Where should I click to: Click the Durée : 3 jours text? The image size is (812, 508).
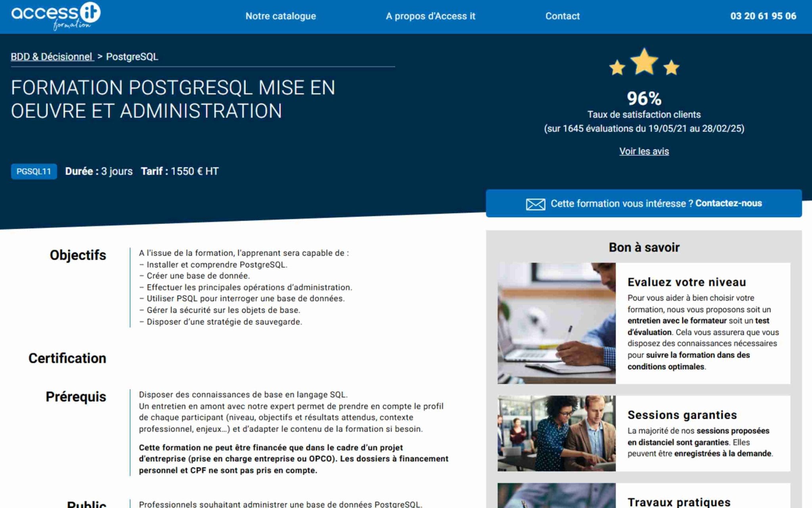coord(99,171)
